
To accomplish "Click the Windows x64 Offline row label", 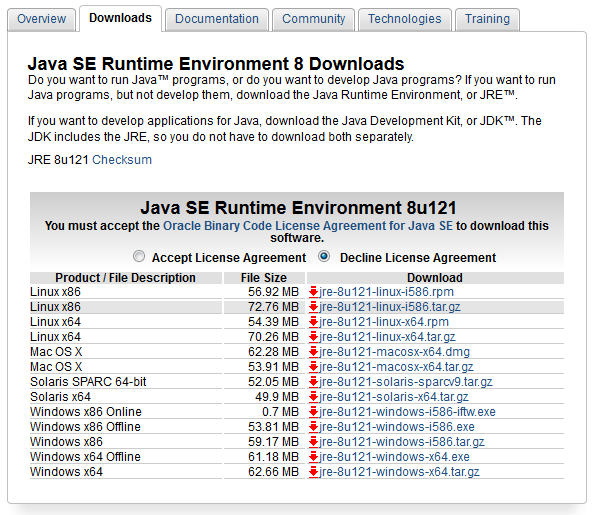I will 85,456.
